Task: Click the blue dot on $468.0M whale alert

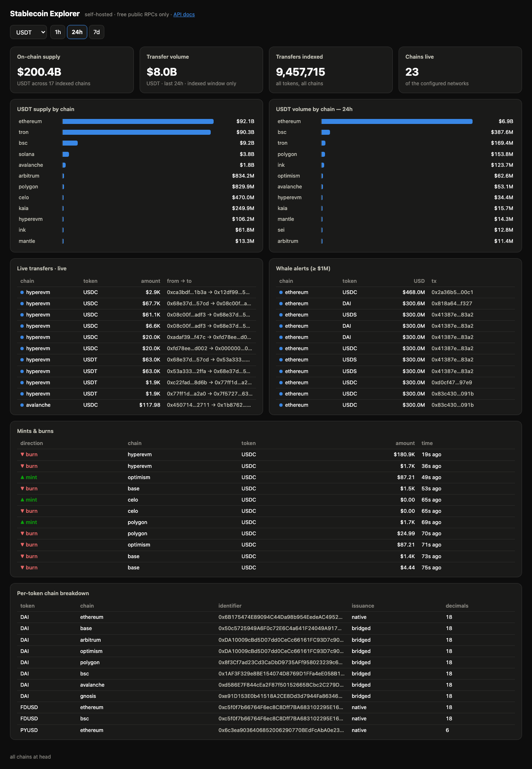Action: click(x=281, y=292)
